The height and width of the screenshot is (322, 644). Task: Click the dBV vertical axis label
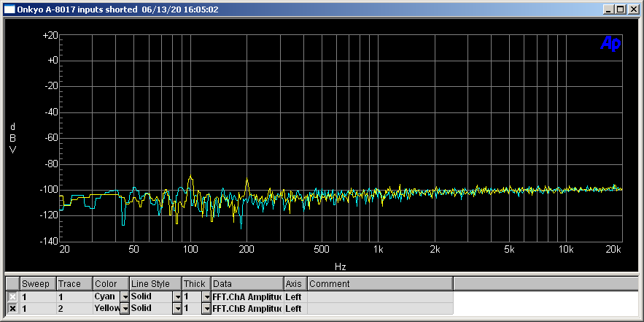[x=12, y=138]
